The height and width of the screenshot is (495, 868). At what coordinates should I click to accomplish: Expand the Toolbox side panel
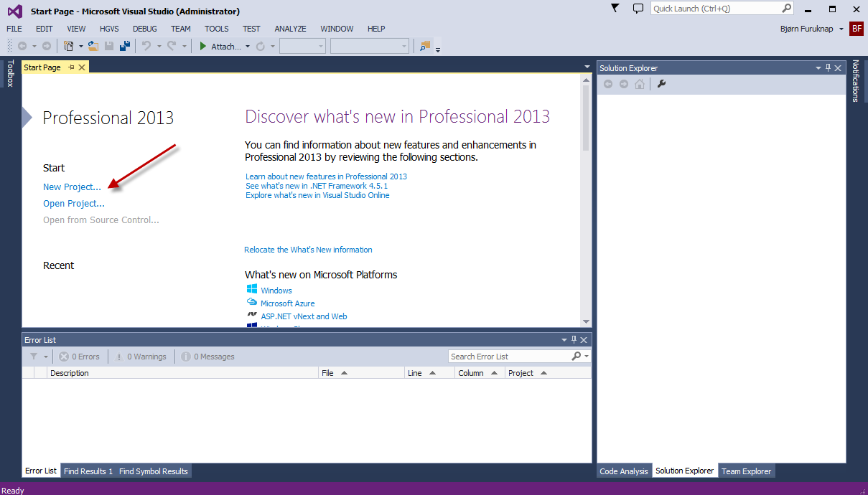[10, 73]
